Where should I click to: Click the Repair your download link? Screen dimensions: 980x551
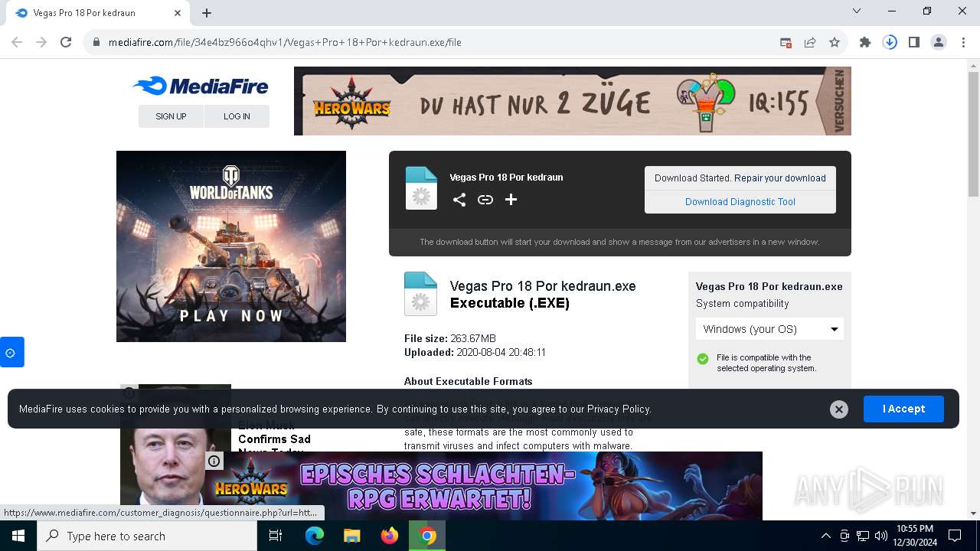coord(780,178)
